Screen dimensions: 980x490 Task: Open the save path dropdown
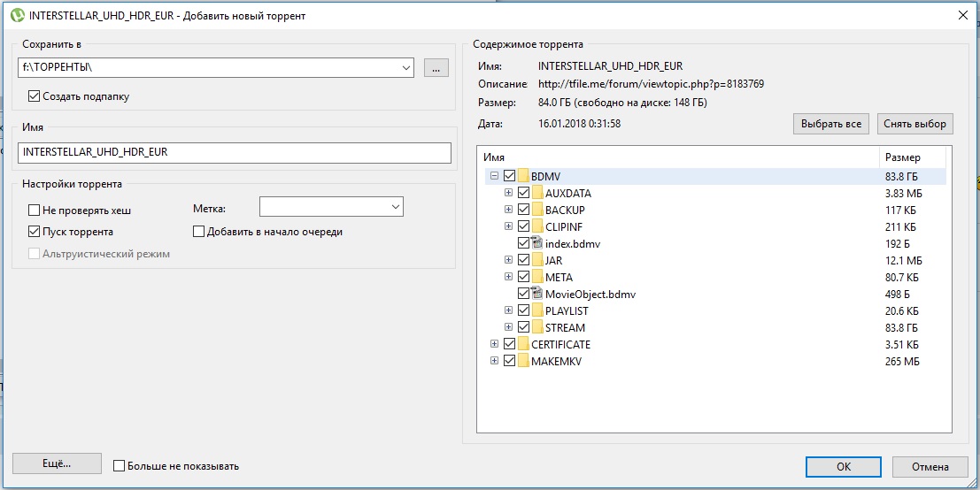point(406,67)
